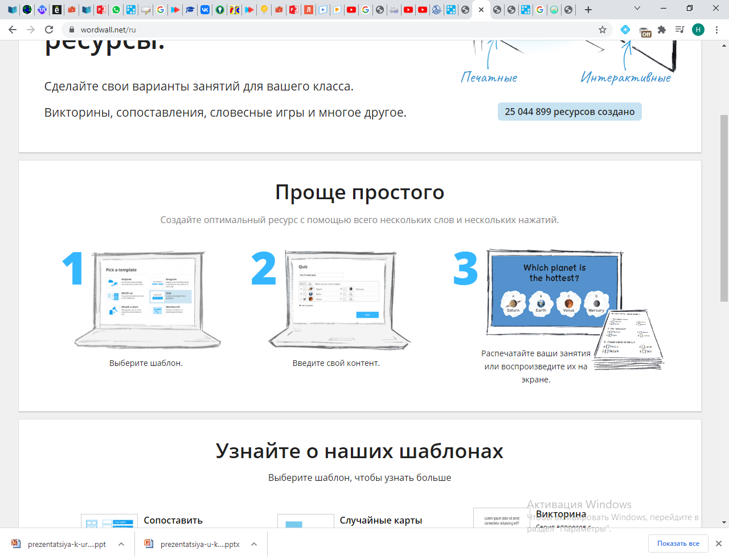Open a new browser tab

tap(588, 10)
